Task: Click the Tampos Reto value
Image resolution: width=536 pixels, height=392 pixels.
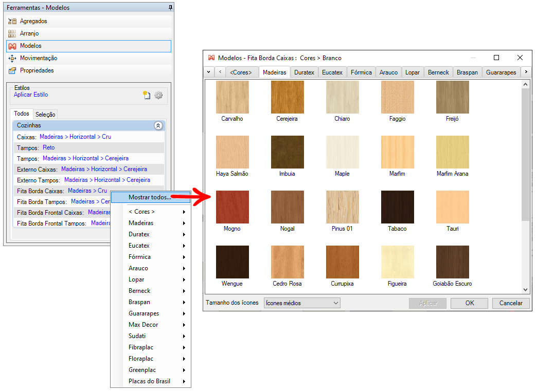Action: 49,147
